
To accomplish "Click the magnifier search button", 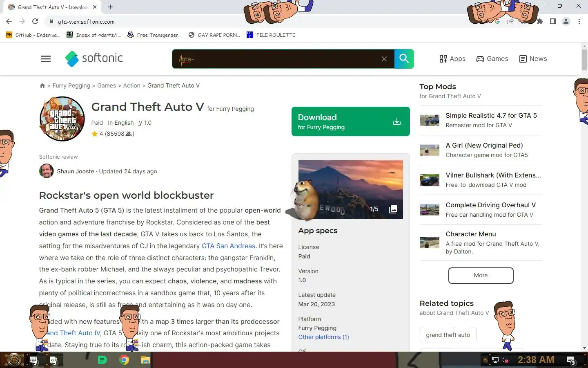I will (404, 59).
